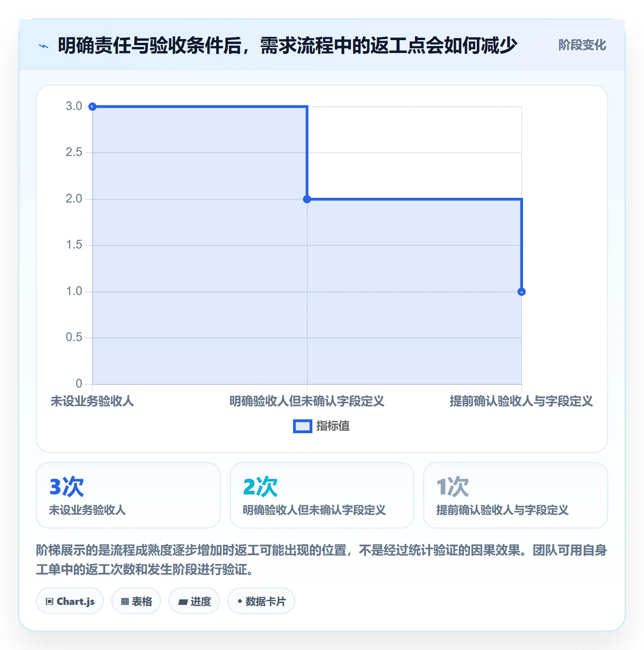Viewport: 644px width, 650px height.
Task: Click the footnote paragraph starting 阶梯展示的是
Action: [x=322, y=560]
